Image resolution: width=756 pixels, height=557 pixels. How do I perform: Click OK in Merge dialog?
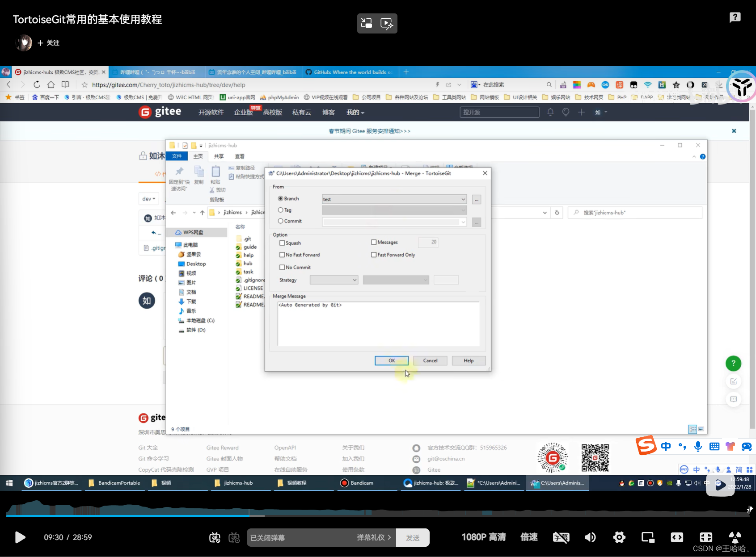392,360
